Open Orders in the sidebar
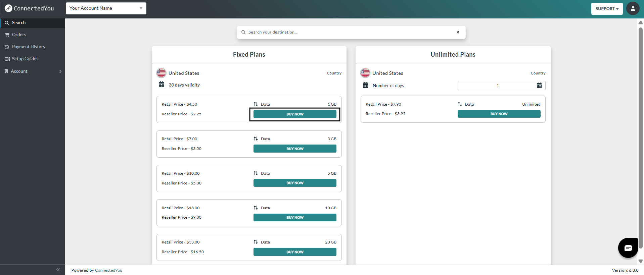 [x=19, y=35]
